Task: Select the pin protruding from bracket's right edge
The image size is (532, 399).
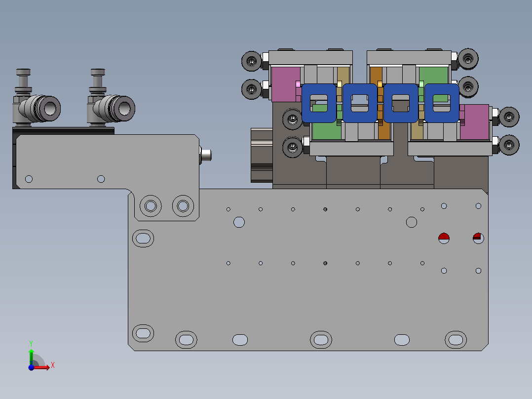Action: pos(206,155)
